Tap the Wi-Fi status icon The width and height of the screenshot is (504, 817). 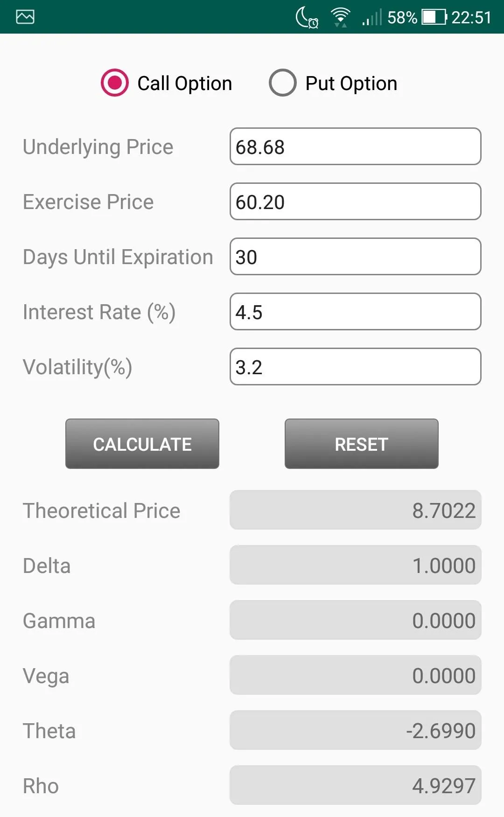[x=341, y=17]
